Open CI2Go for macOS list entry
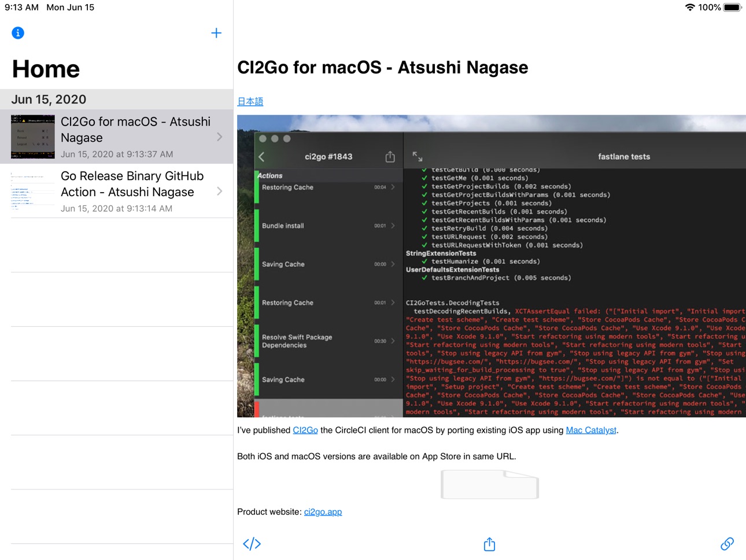The image size is (746, 560). tap(117, 137)
